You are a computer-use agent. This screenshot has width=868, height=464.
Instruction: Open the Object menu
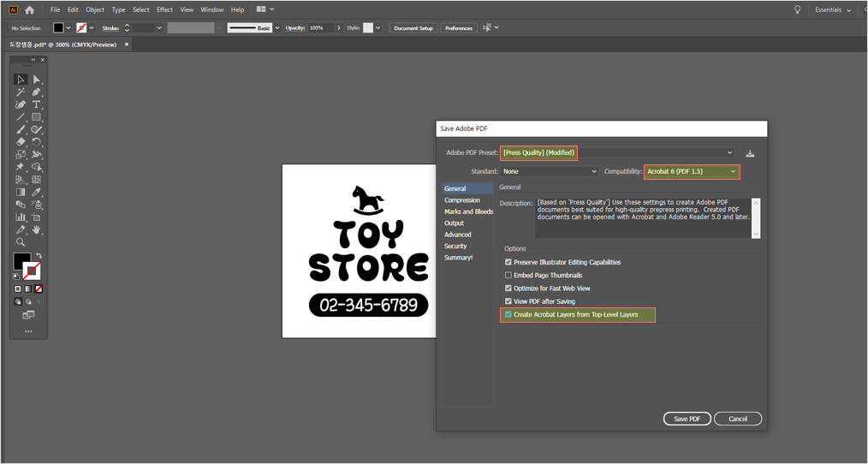pyautogui.click(x=95, y=9)
